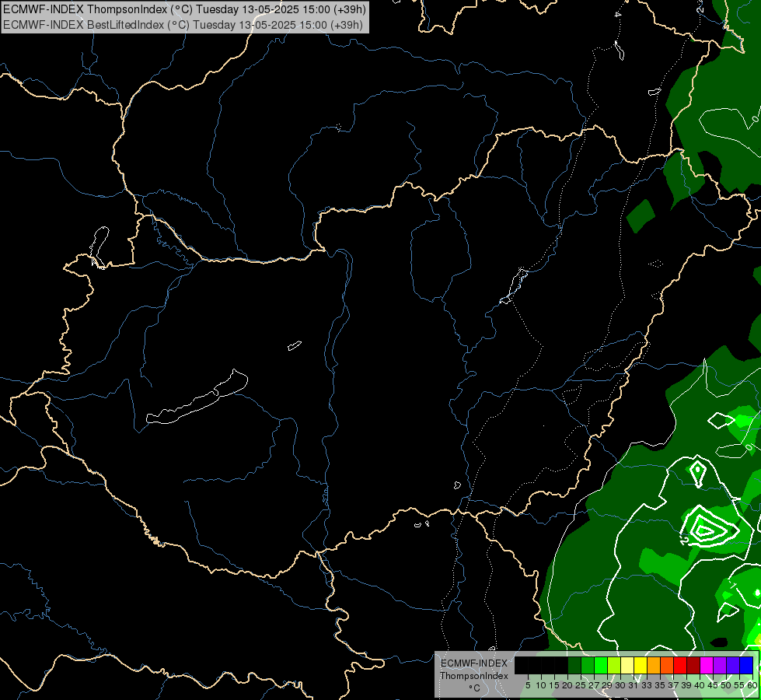The width and height of the screenshot is (761, 700).
Task: Click the legend tick value '55'
Action: tap(740, 685)
